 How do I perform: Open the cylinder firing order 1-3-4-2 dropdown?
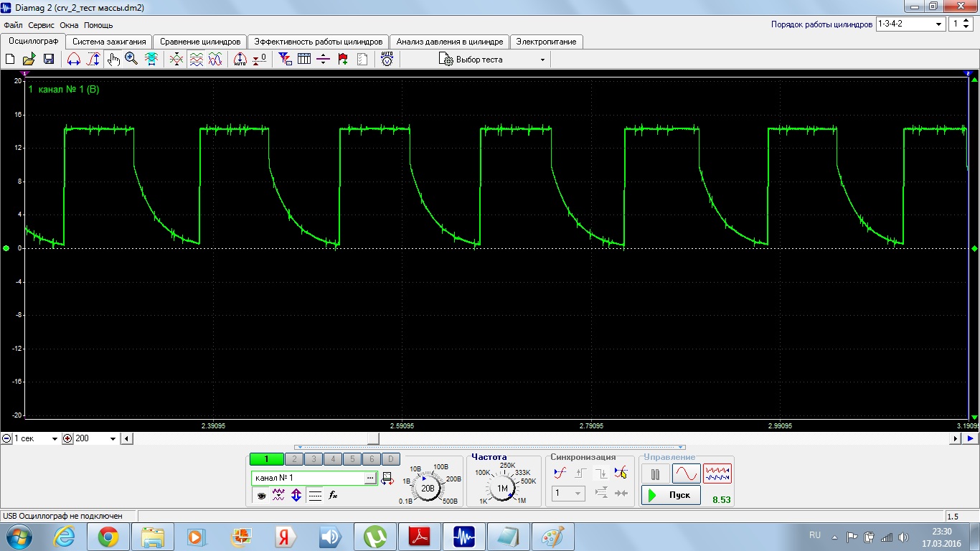coord(911,24)
